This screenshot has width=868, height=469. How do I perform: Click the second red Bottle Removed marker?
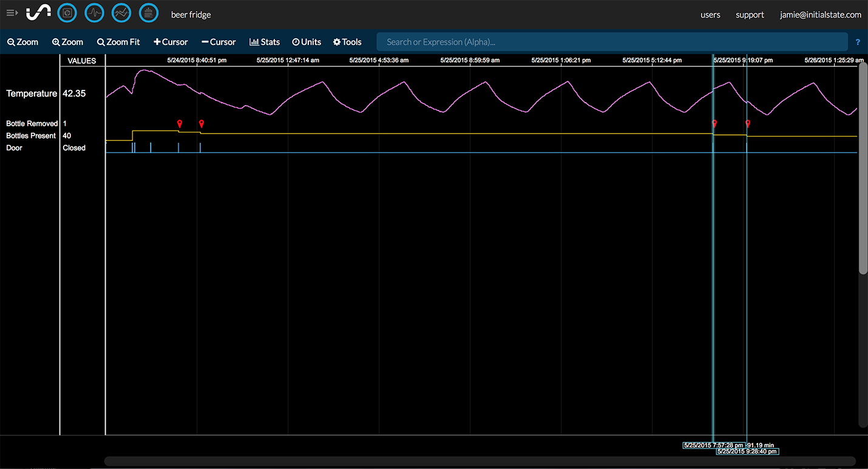(x=201, y=124)
